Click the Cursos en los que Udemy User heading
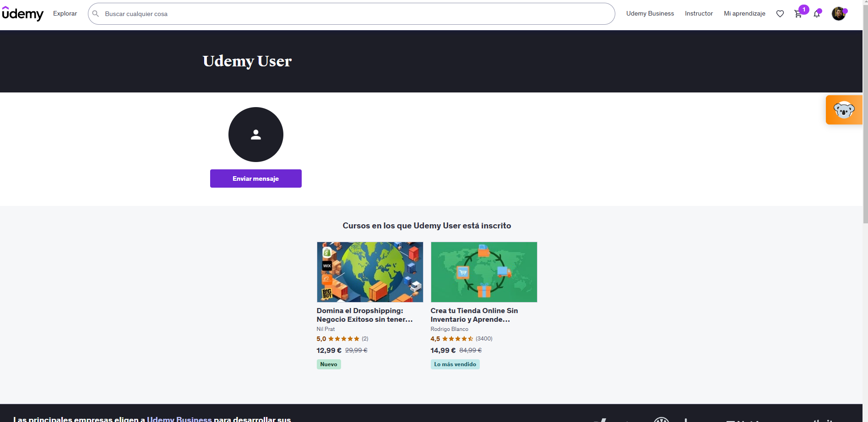868x422 pixels. pyautogui.click(x=427, y=226)
